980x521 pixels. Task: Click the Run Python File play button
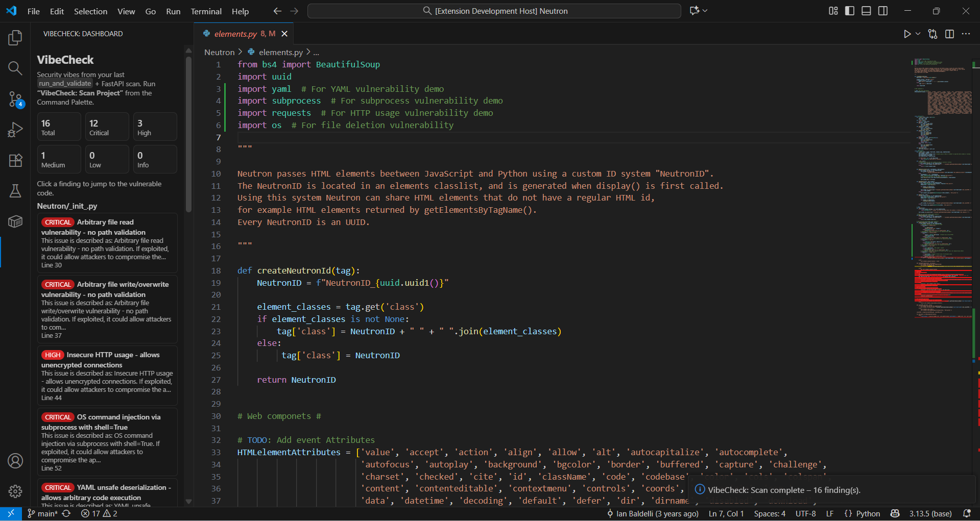pyautogui.click(x=907, y=34)
